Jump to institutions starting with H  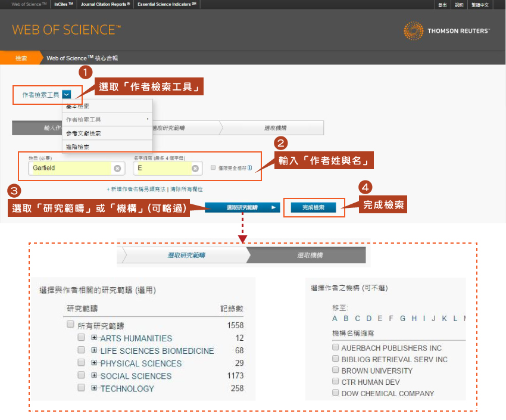[x=414, y=318]
